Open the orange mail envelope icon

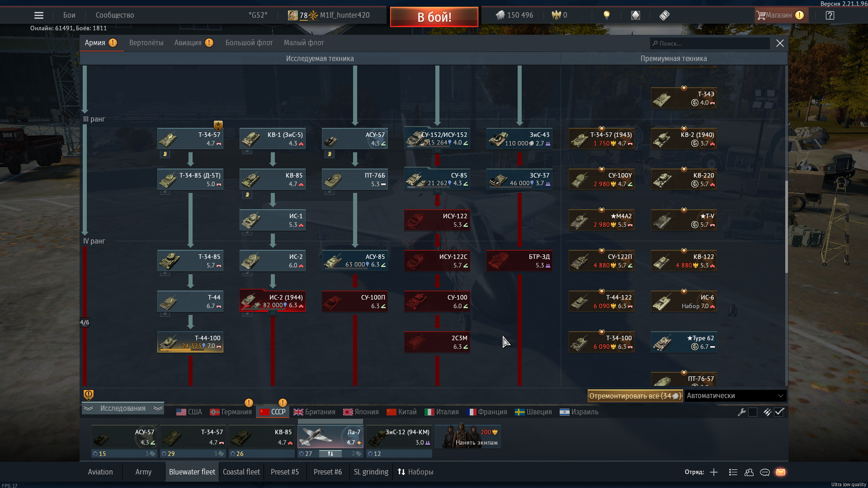point(781,472)
